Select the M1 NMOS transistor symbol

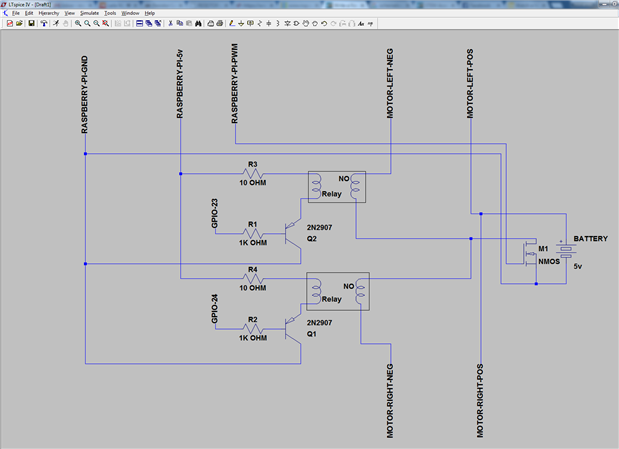pos(529,255)
